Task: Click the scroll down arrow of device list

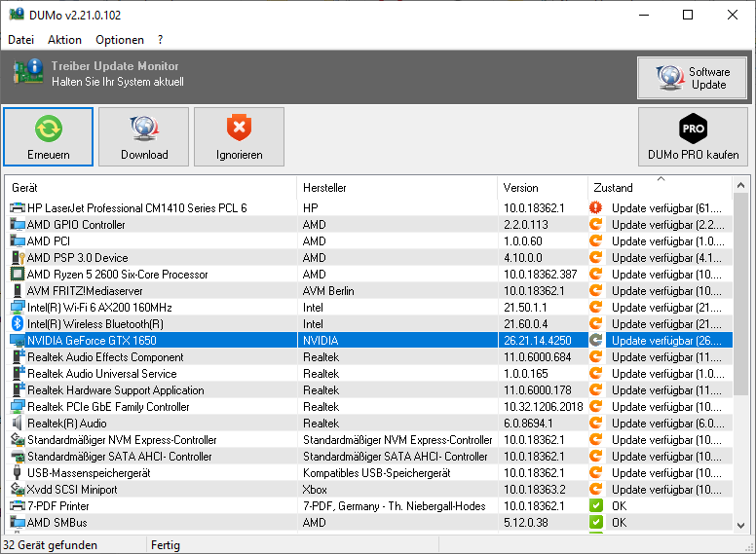Action: [741, 524]
